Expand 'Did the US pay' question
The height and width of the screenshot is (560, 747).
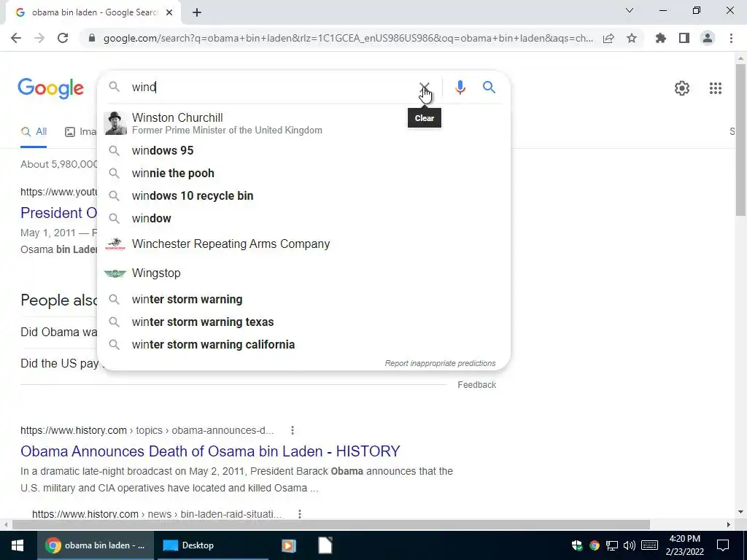point(60,364)
